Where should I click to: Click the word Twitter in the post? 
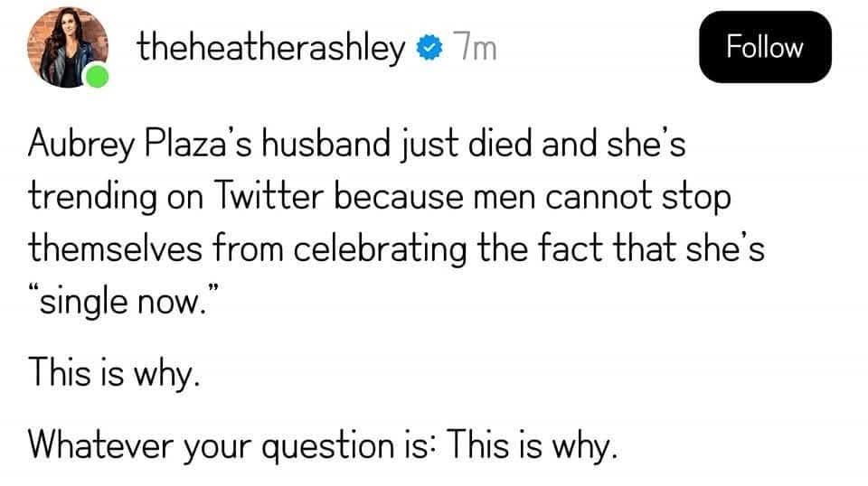pyautogui.click(x=269, y=196)
